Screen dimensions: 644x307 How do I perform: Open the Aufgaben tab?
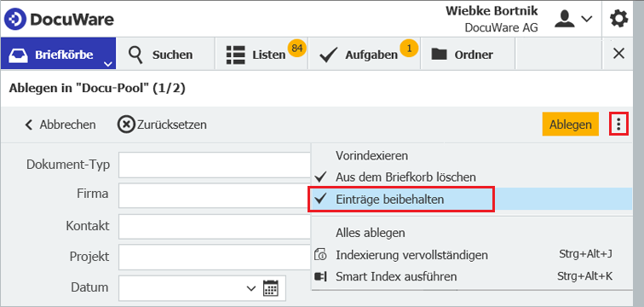(x=364, y=55)
